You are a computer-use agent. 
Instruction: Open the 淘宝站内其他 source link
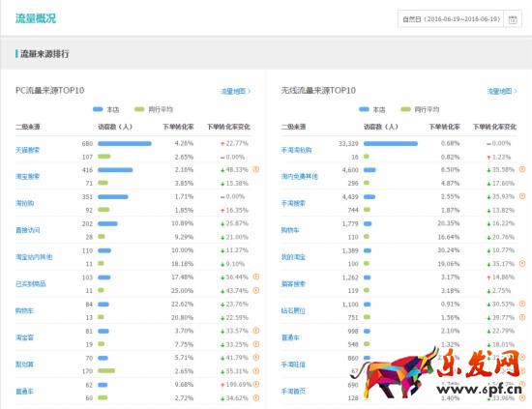click(34, 257)
